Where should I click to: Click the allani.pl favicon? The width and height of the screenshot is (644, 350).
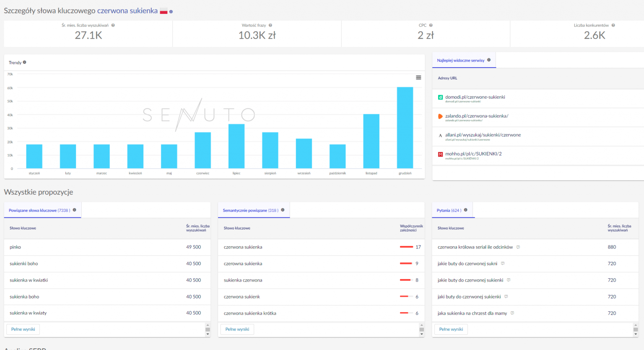pos(440,135)
